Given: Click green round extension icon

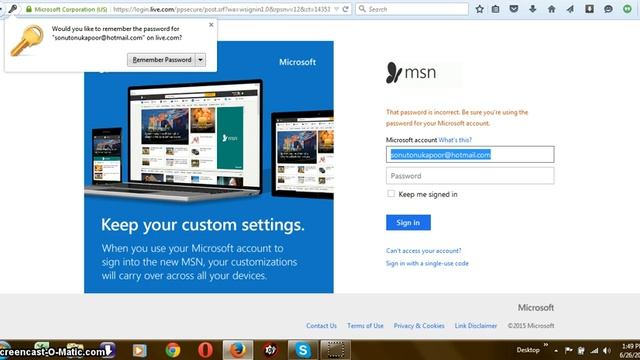Looking at the screenshot, I should (x=627, y=9).
